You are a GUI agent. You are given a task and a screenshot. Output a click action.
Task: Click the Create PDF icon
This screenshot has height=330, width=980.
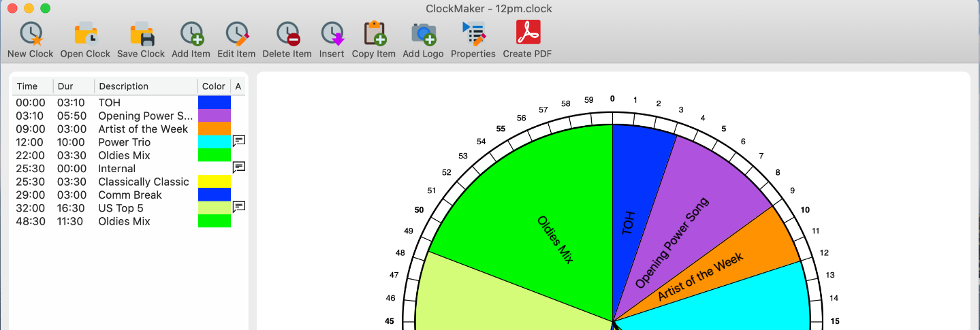click(528, 33)
